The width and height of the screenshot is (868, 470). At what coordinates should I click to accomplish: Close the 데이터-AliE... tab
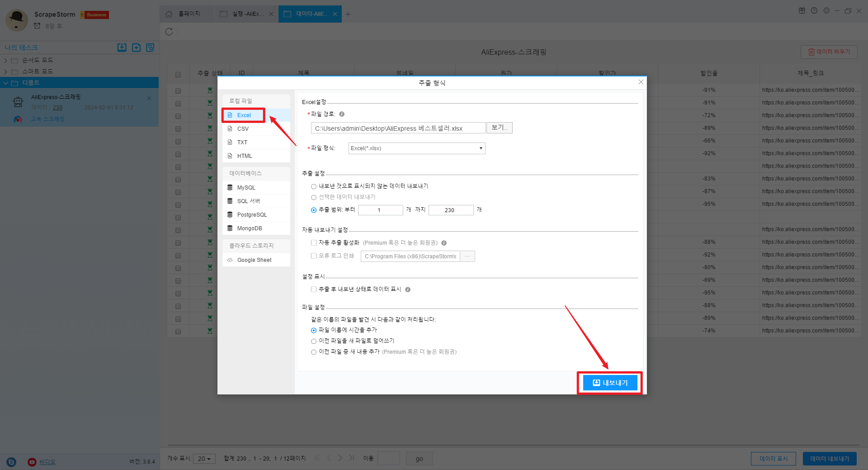[x=335, y=14]
